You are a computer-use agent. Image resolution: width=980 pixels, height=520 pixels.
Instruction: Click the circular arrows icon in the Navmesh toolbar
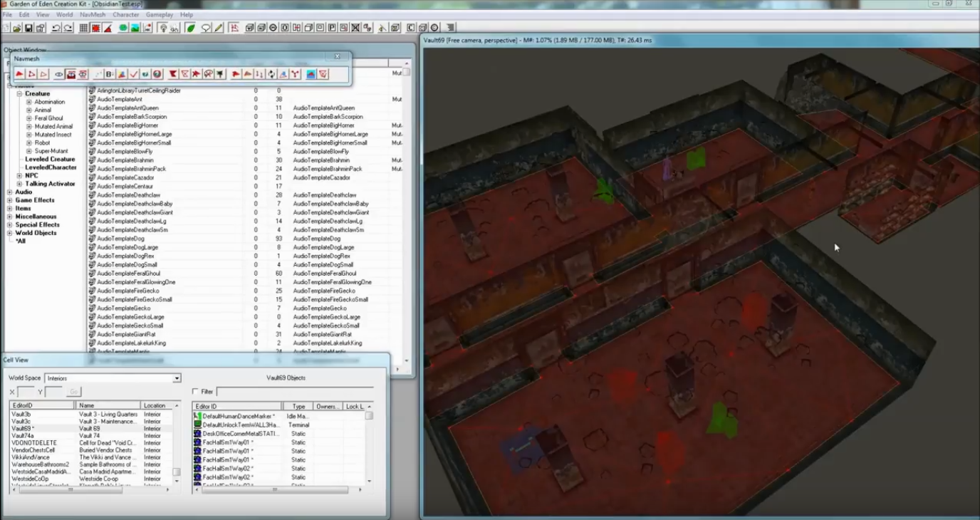pos(271,74)
